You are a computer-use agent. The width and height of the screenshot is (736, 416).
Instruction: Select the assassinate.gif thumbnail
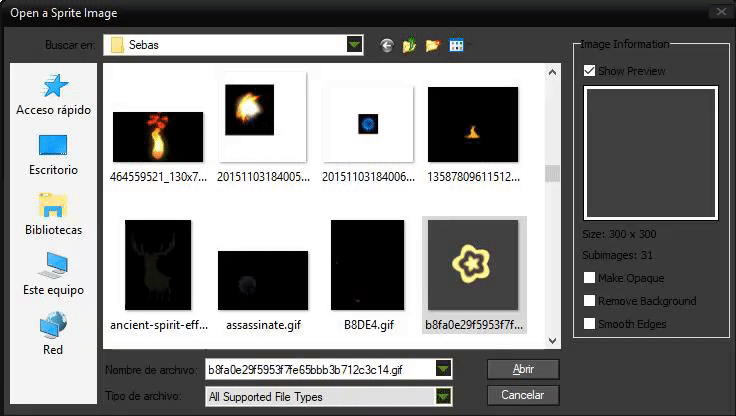pyautogui.click(x=263, y=280)
